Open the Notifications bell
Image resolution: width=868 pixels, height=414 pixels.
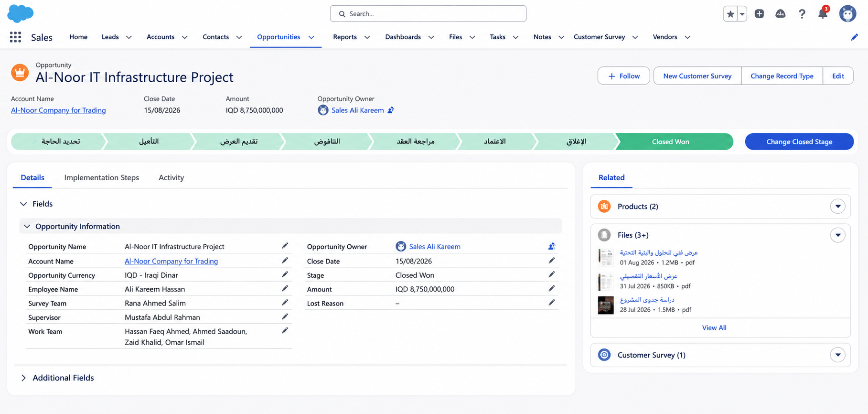point(823,14)
